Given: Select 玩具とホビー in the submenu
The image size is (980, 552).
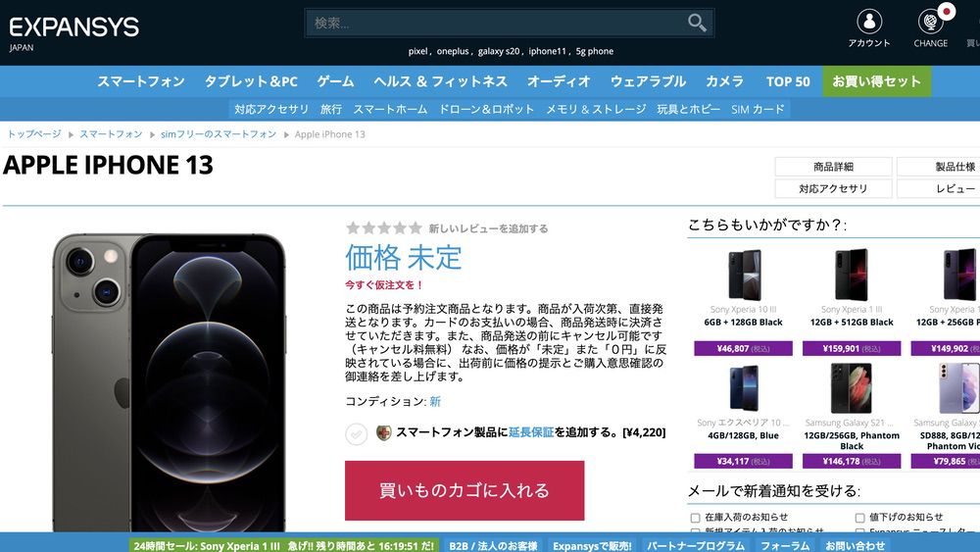Looking at the screenshot, I should (688, 109).
